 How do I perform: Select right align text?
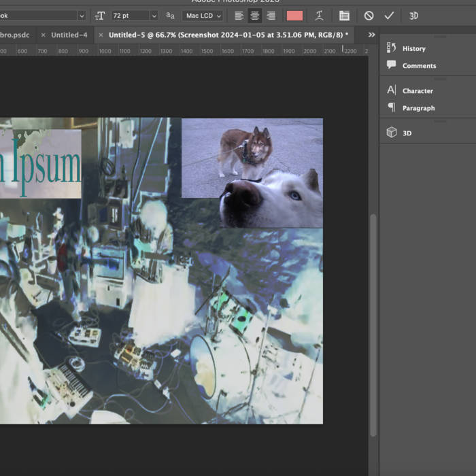[271, 16]
